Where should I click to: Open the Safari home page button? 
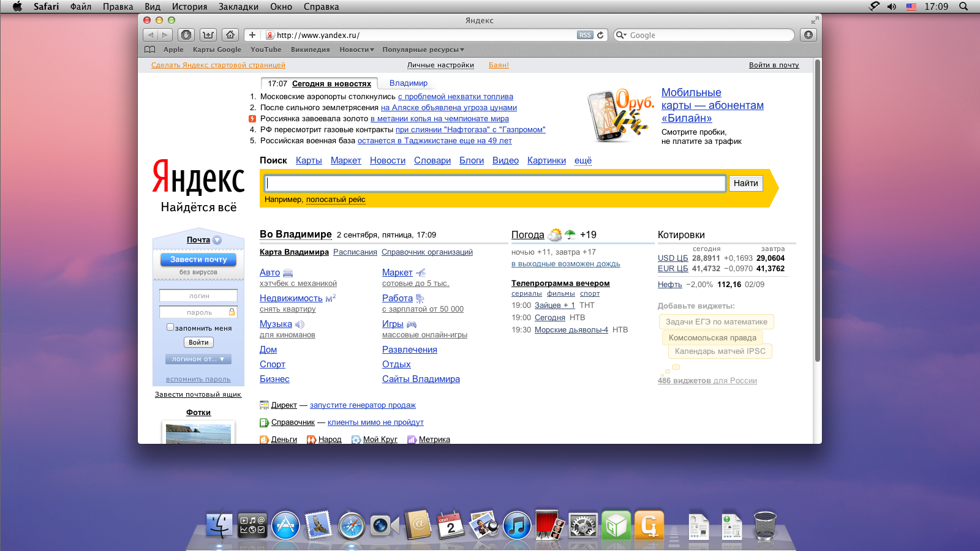point(230,35)
